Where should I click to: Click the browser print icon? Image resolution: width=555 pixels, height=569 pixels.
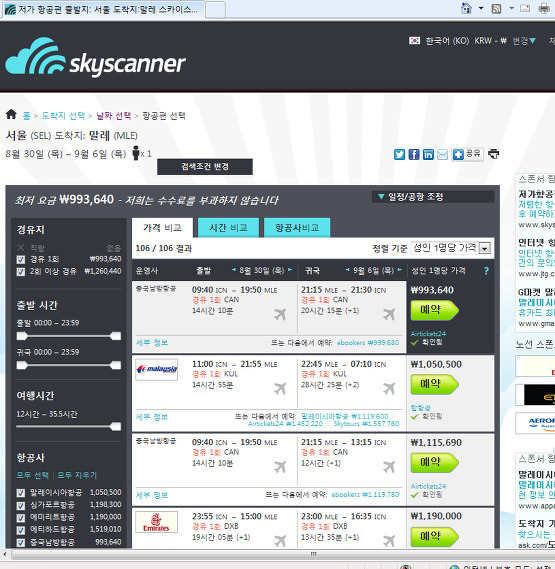544,8
